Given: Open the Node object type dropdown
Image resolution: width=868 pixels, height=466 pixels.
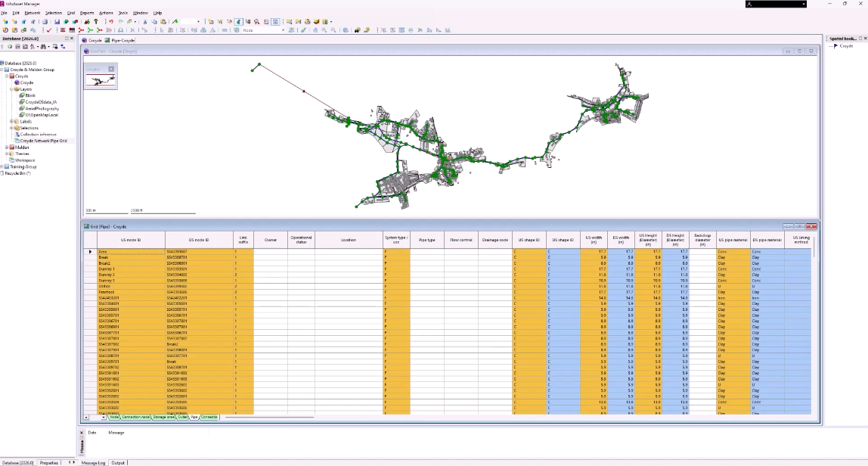Looking at the screenshot, I should tap(284, 30).
